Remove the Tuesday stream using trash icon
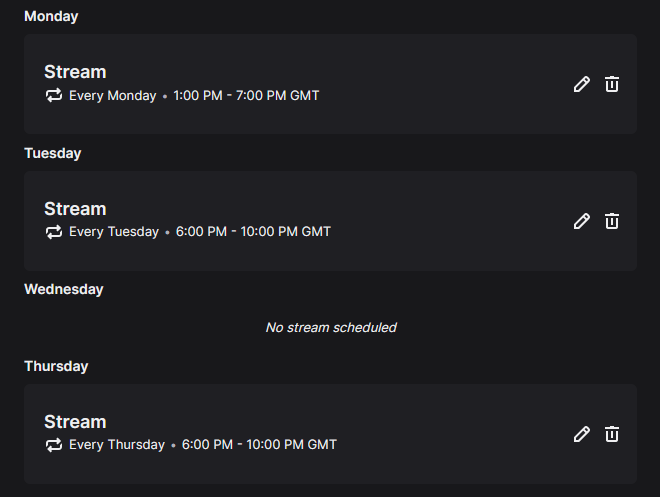 [612, 221]
